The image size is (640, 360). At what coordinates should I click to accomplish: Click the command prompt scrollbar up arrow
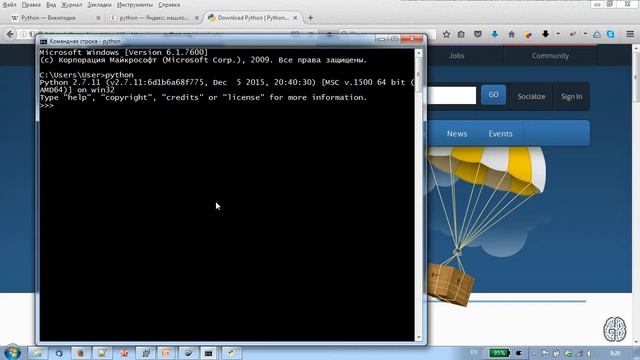coord(418,53)
